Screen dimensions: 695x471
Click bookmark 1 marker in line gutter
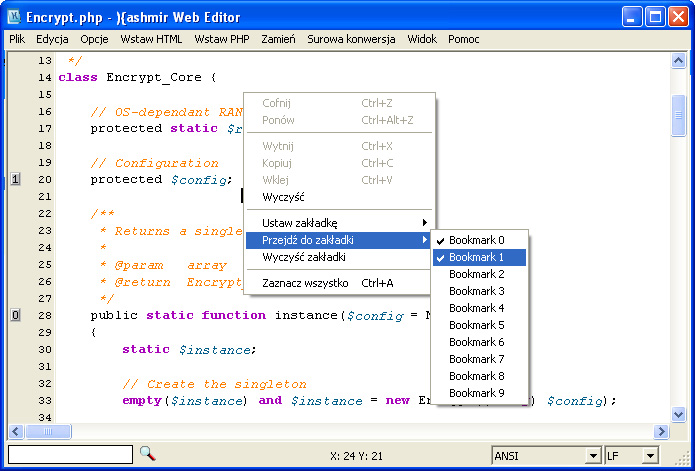15,180
